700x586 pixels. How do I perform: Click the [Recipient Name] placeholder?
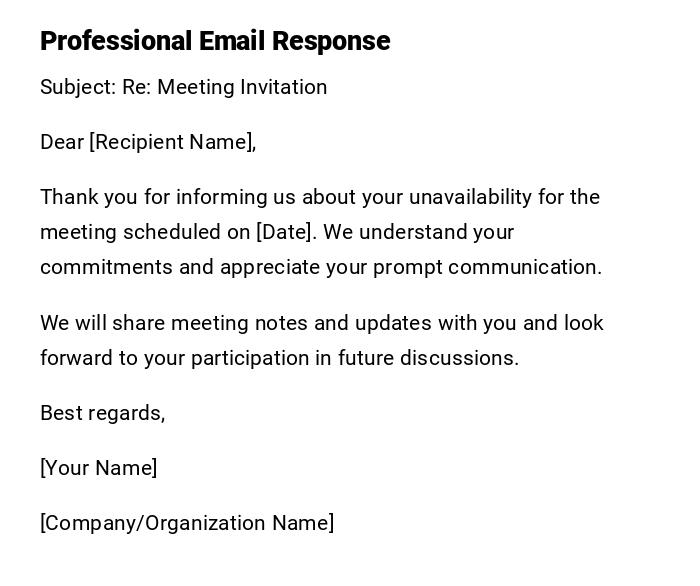(x=171, y=142)
